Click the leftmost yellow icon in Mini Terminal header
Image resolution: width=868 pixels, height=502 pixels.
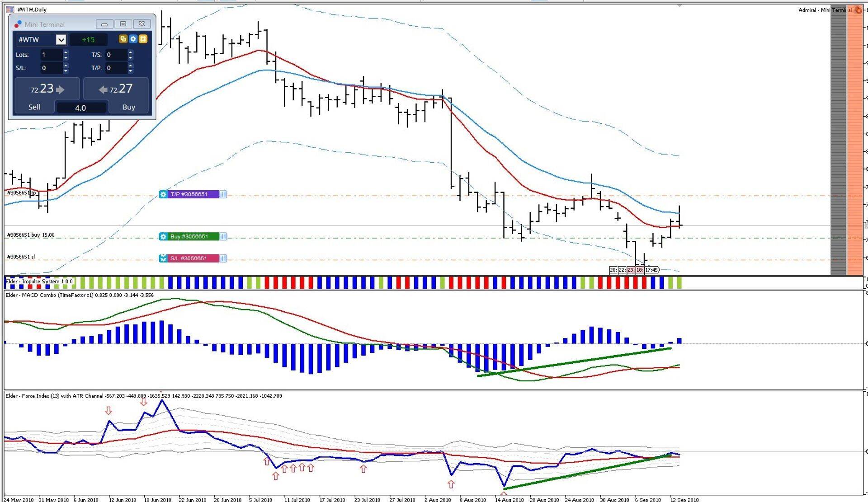click(x=123, y=39)
